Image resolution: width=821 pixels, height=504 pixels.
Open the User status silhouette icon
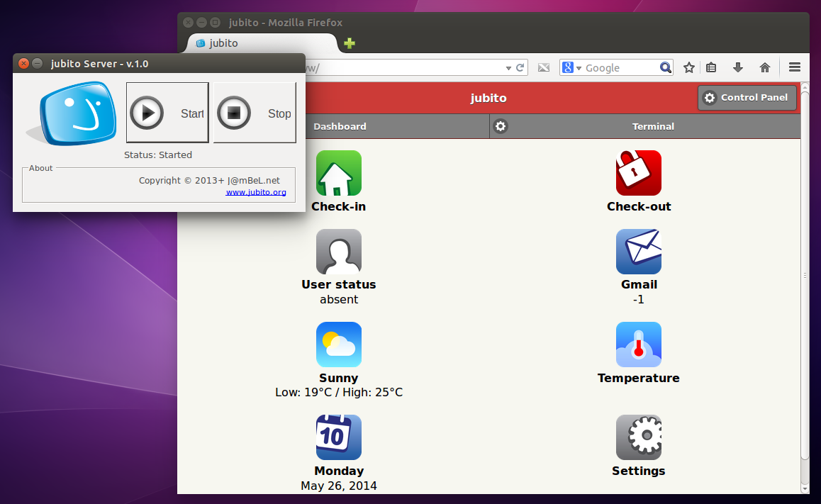(x=339, y=252)
